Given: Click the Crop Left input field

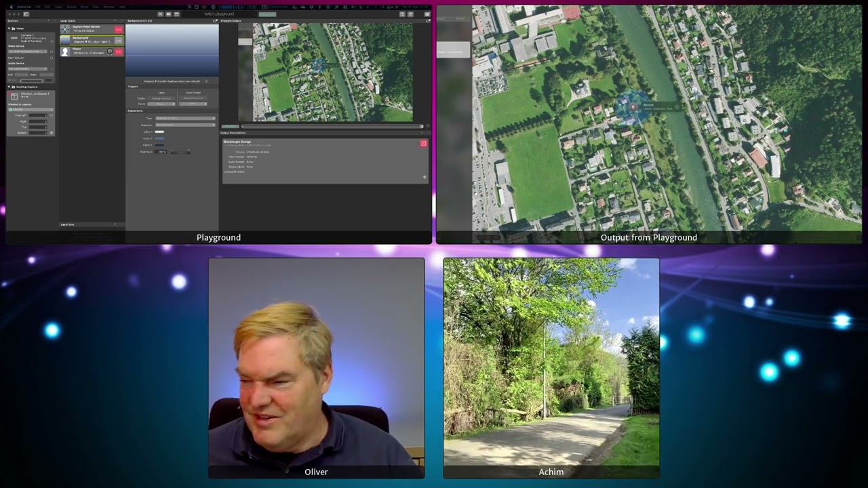Looking at the screenshot, I should tap(38, 115).
